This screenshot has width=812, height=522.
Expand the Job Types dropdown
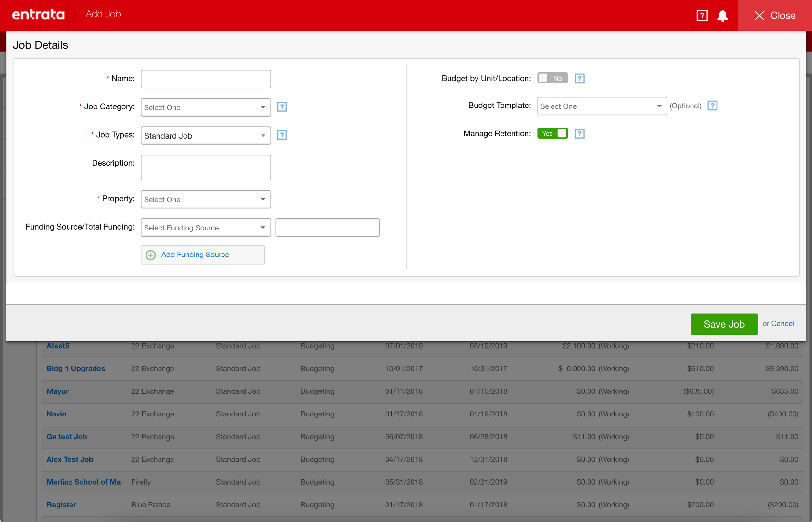coord(206,136)
